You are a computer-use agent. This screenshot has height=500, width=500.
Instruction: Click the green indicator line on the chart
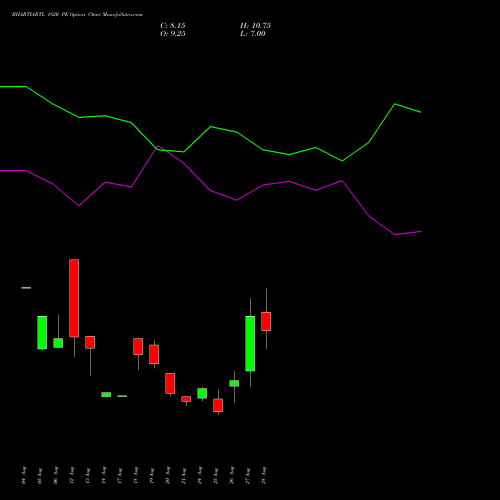pos(211,127)
